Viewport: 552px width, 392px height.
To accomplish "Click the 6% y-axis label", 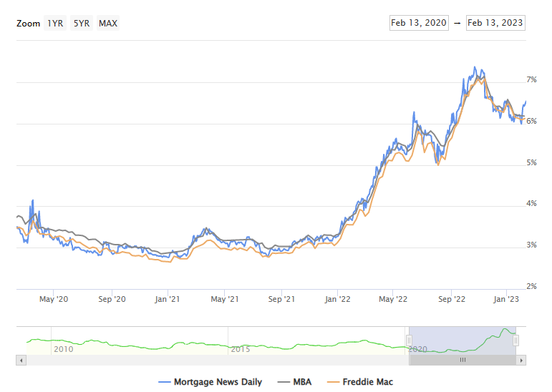I will pos(531,122).
